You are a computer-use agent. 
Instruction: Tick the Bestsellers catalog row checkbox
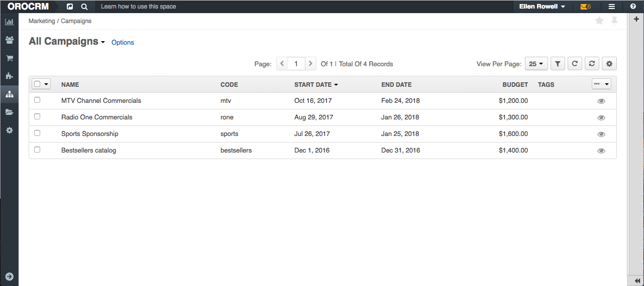pos(37,150)
